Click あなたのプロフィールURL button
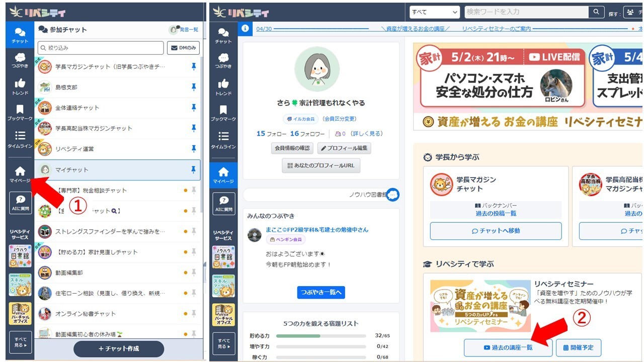This screenshot has height=362, width=644. point(321,165)
